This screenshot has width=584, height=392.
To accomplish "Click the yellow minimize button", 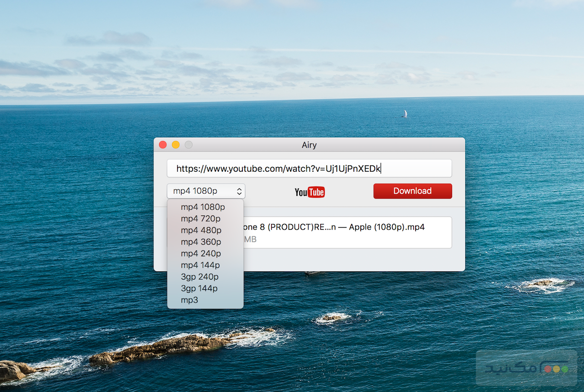I will click(175, 144).
